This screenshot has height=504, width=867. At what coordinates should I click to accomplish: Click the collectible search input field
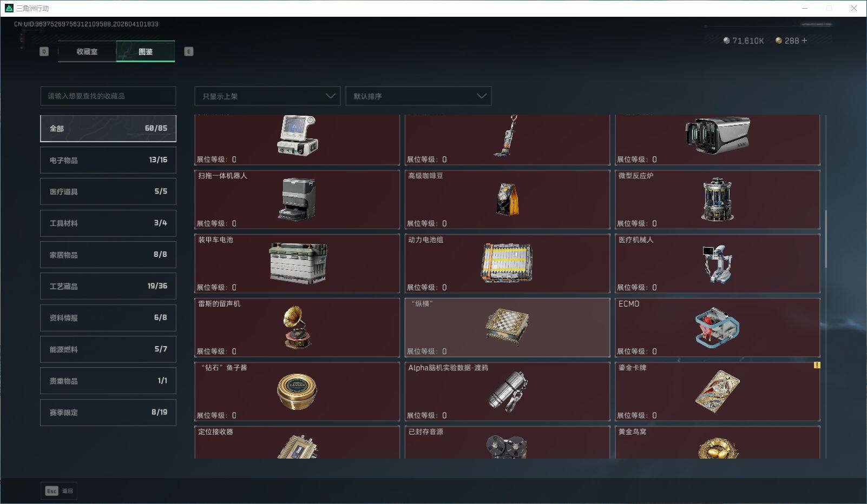(108, 96)
